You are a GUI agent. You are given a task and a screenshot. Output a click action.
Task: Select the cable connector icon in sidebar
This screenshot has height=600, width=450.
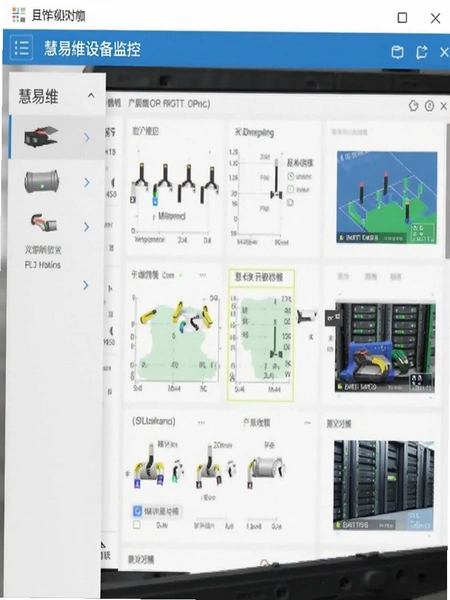click(44, 223)
